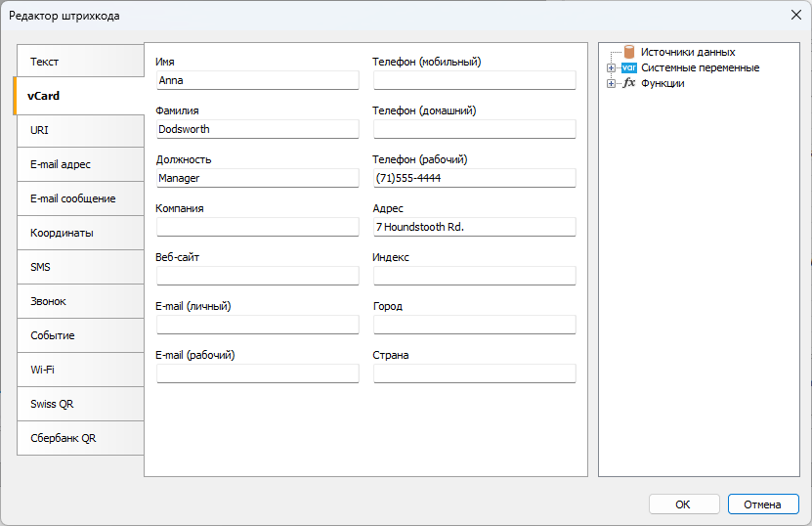Click the Имя field containing Anna
The image size is (812, 526).
(257, 80)
